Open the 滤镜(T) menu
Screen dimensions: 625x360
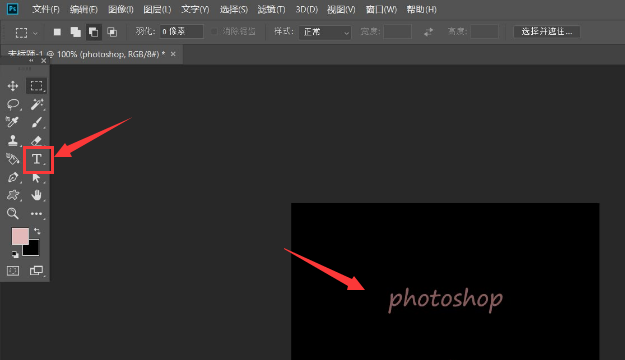(x=271, y=9)
